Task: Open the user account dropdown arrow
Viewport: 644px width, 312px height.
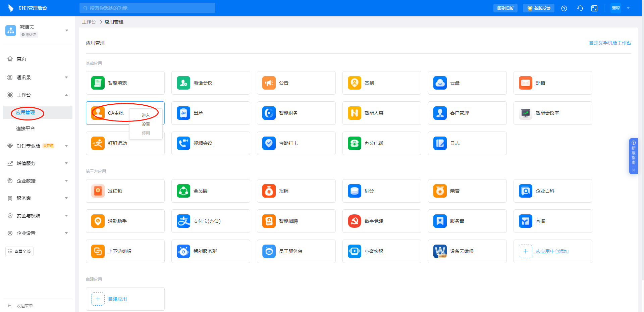Action: click(628, 8)
